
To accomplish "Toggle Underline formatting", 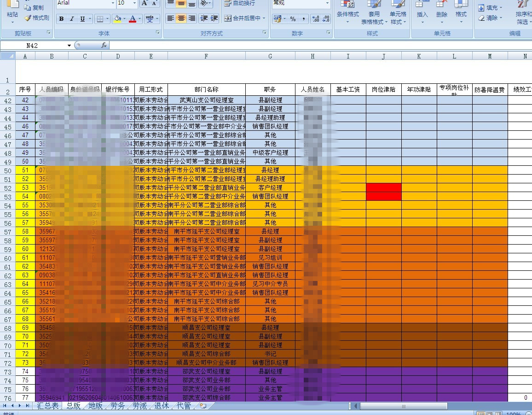I will coord(82,19).
